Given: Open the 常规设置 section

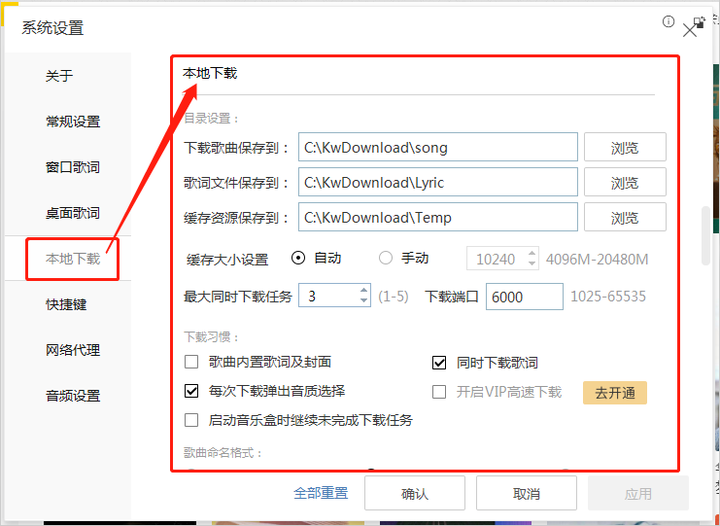Looking at the screenshot, I should pos(73,122).
